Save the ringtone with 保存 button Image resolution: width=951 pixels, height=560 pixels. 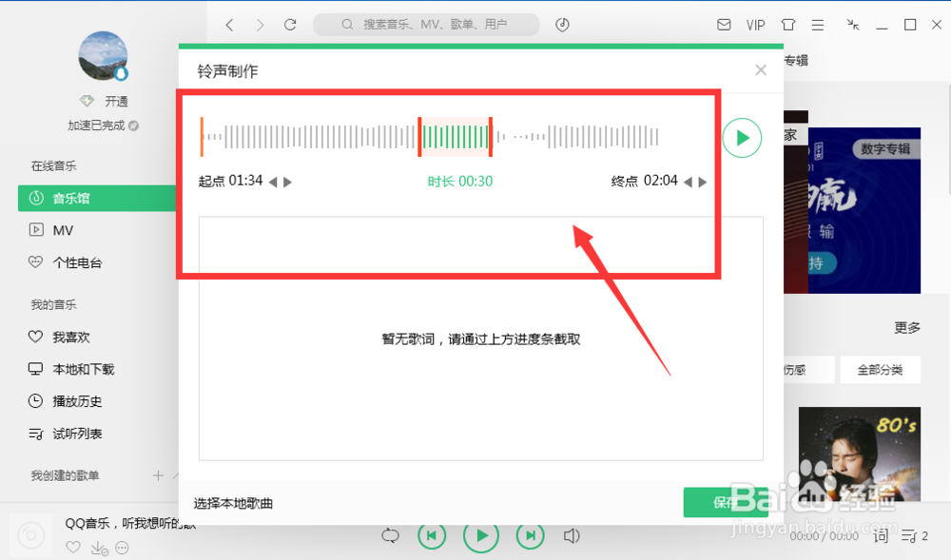728,502
